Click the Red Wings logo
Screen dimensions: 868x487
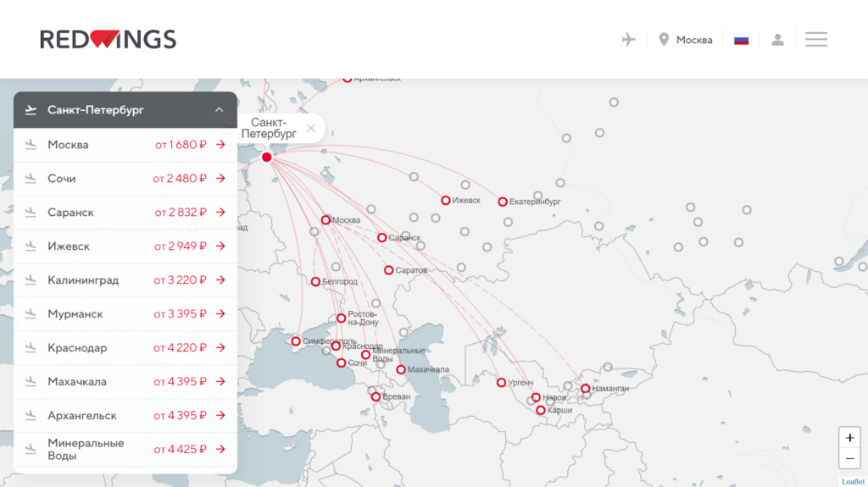(x=108, y=39)
